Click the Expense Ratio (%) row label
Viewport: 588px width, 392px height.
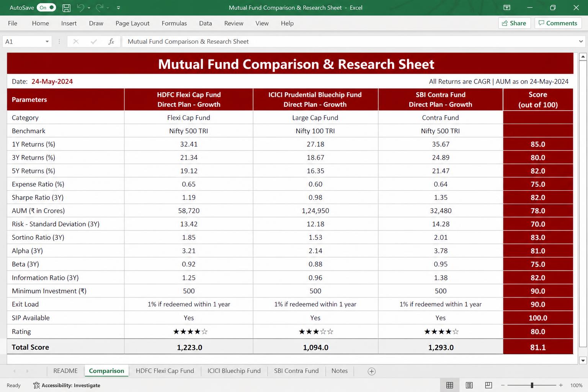pyautogui.click(x=38, y=184)
